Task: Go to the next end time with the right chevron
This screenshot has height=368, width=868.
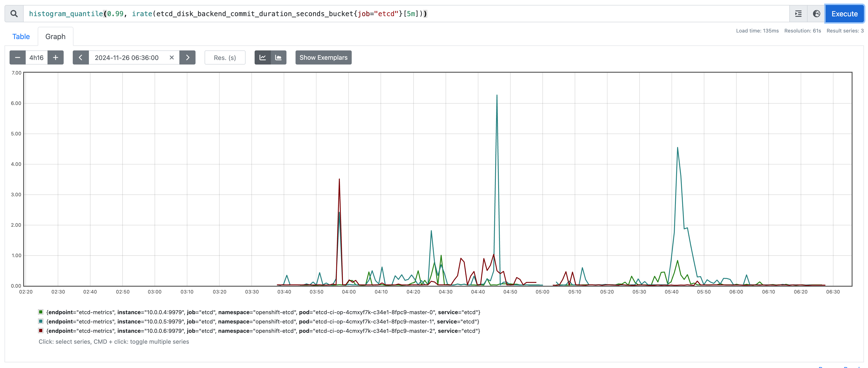Action: [x=187, y=57]
